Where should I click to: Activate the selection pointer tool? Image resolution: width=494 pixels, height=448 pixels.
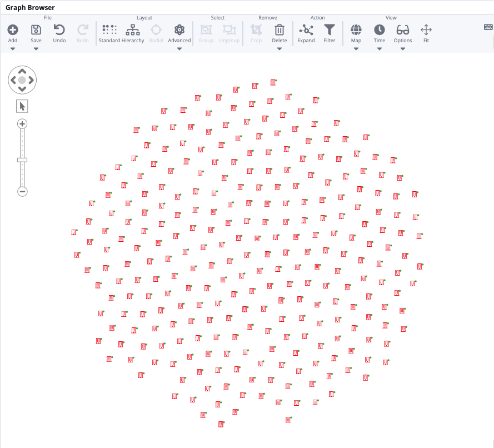pos(22,106)
